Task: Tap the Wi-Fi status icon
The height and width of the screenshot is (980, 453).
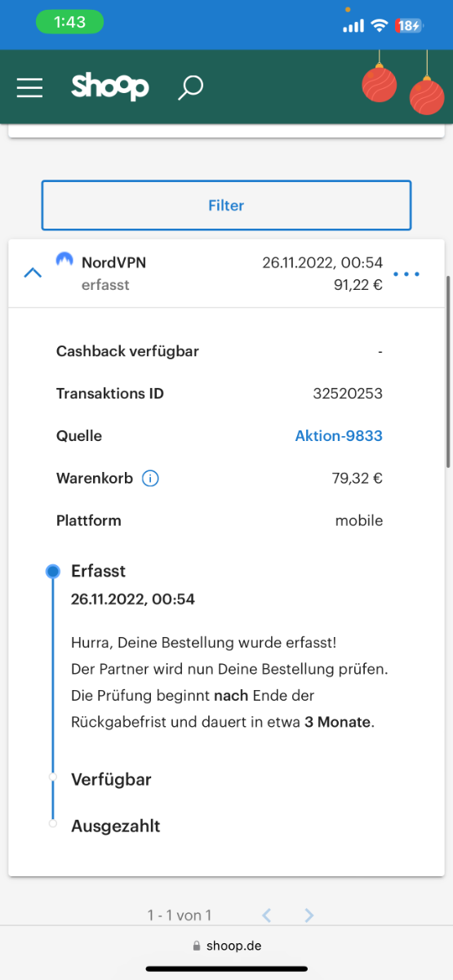Action: pos(379,25)
